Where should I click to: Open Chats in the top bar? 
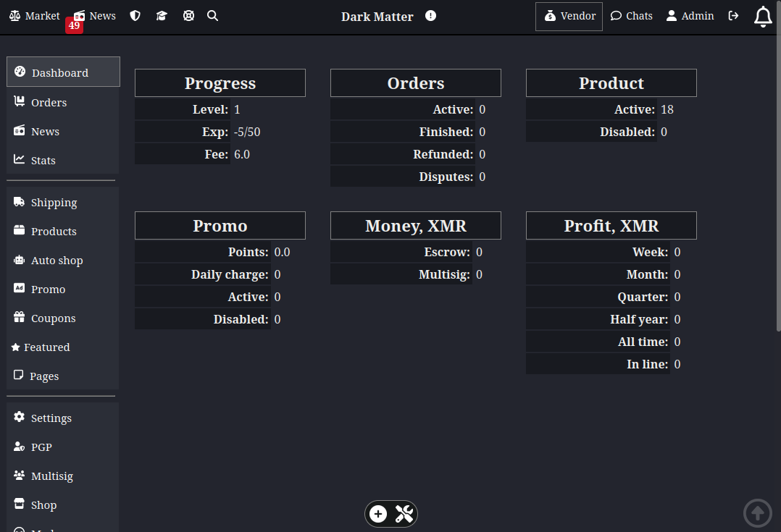pos(632,16)
